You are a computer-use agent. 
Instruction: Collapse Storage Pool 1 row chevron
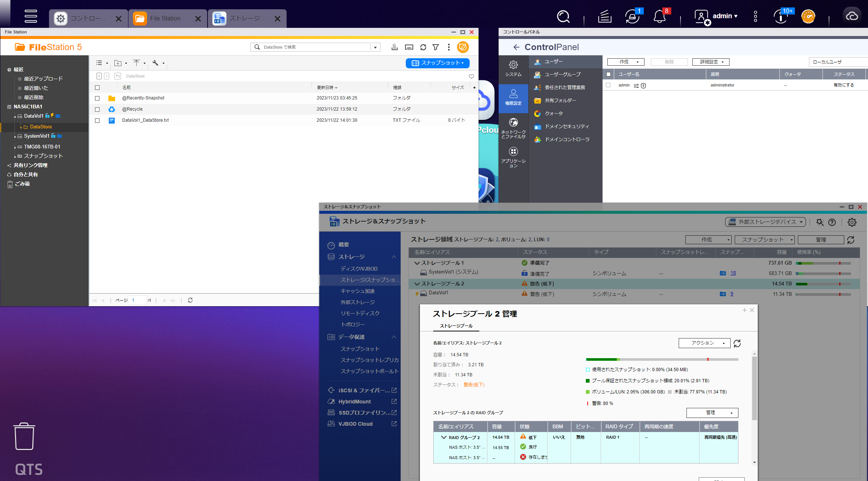click(417, 263)
